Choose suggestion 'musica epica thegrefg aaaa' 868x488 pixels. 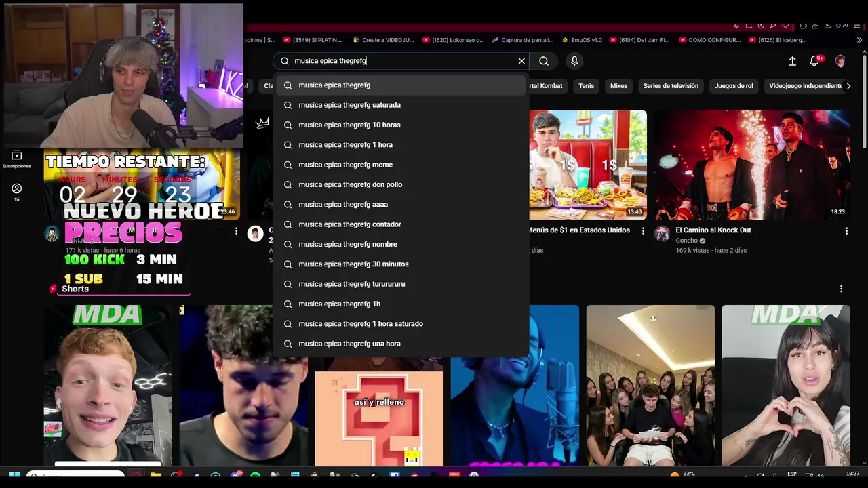(x=401, y=205)
